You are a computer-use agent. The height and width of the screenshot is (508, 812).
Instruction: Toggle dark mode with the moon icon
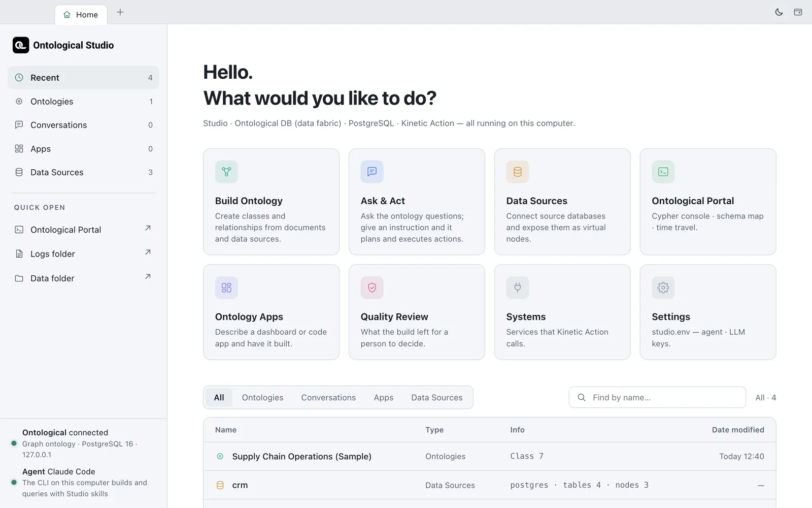(x=779, y=12)
